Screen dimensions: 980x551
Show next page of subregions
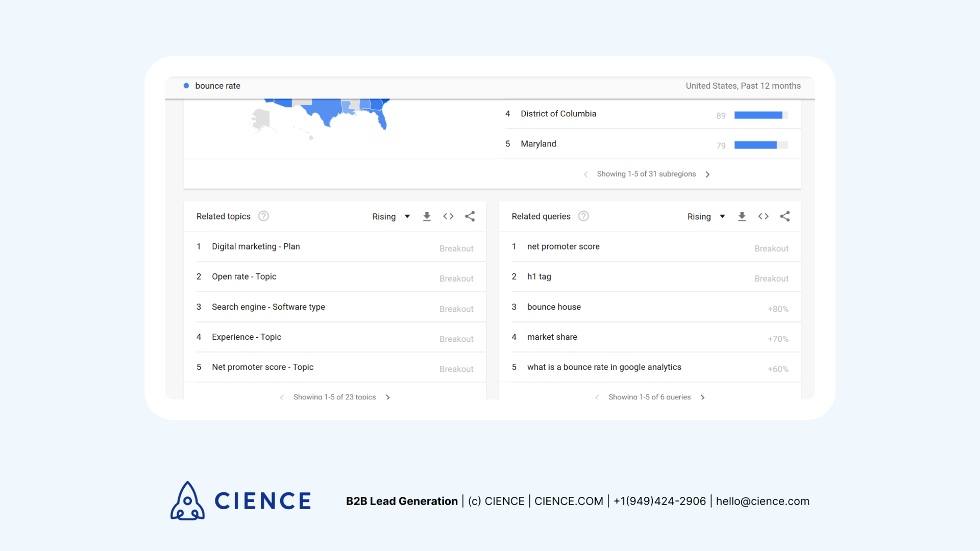707,174
